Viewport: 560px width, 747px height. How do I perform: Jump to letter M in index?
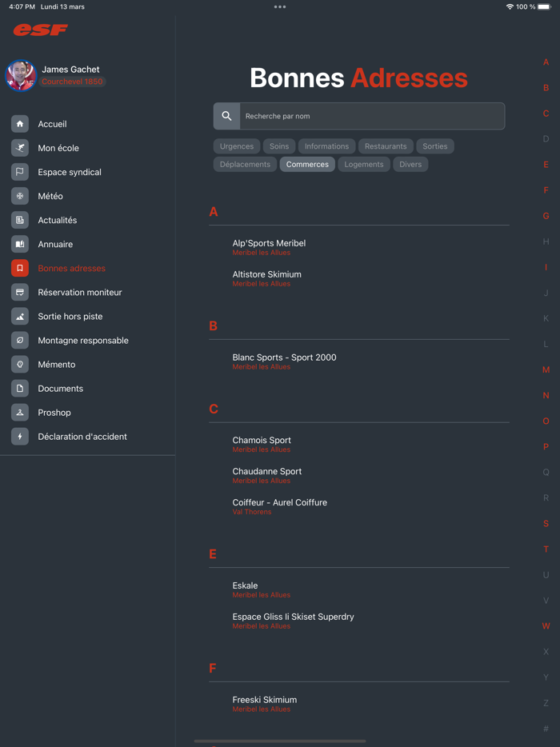point(546,370)
